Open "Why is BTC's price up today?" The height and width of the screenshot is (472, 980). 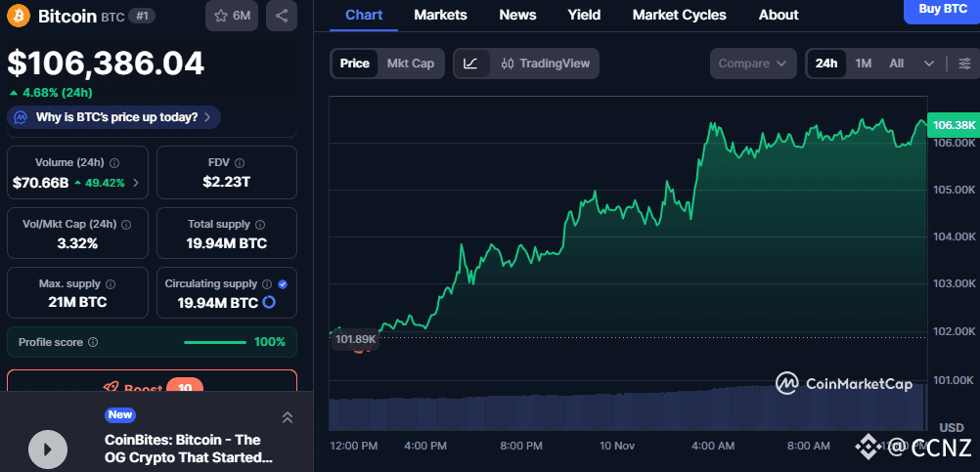(114, 117)
